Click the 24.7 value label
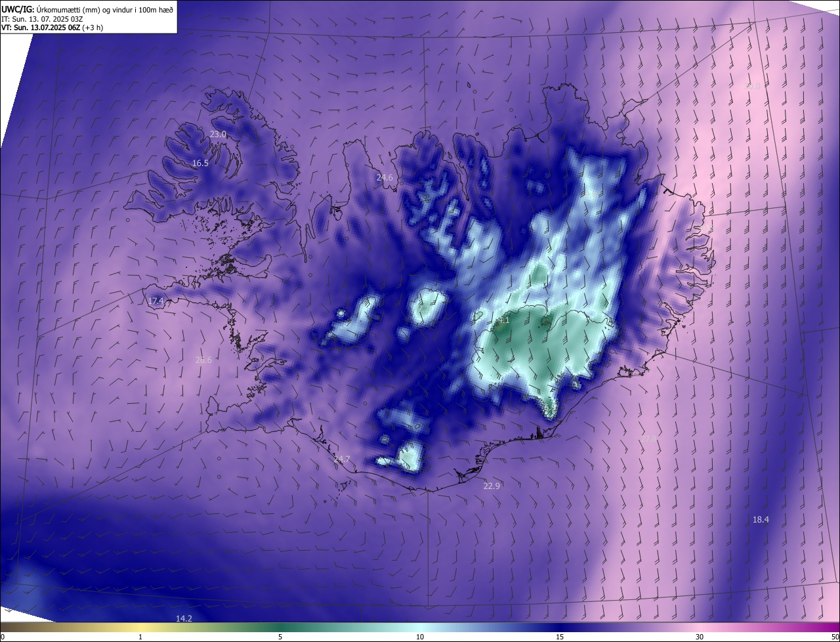840x642 pixels. coord(342,459)
